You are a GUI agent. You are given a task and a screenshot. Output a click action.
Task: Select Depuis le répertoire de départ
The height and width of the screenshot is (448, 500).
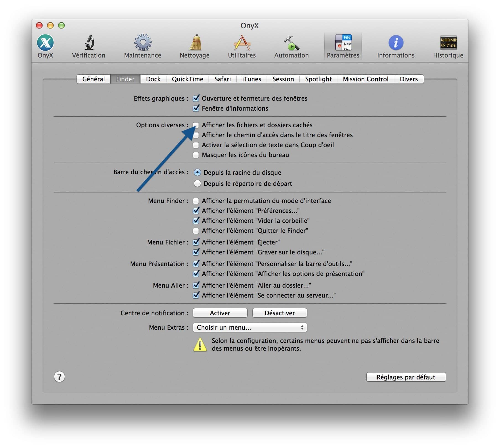[x=197, y=183]
